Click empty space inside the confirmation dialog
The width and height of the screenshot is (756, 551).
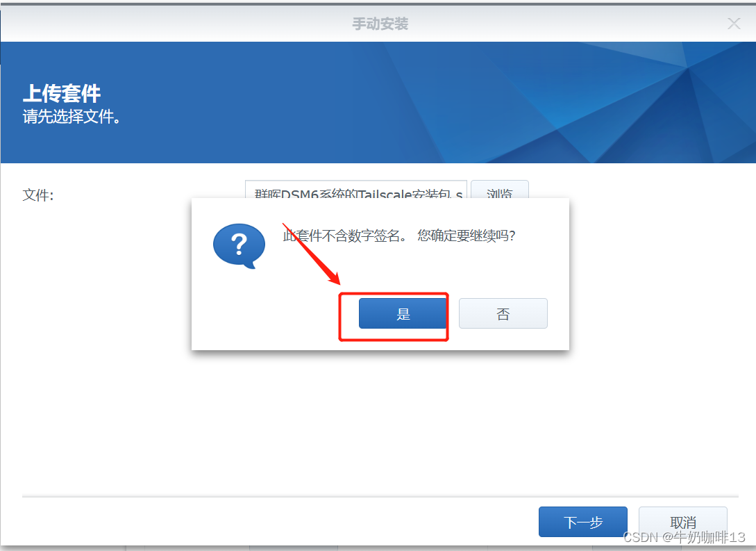click(270, 313)
